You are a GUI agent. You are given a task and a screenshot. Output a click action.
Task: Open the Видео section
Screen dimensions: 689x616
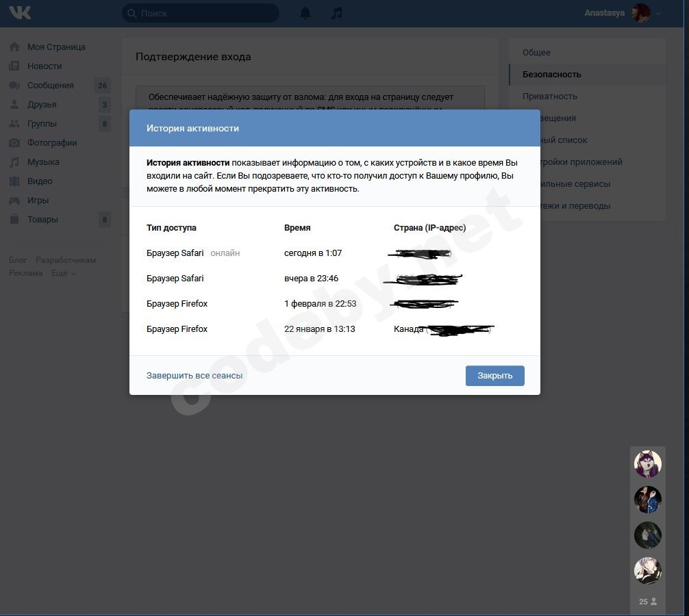[x=40, y=181]
